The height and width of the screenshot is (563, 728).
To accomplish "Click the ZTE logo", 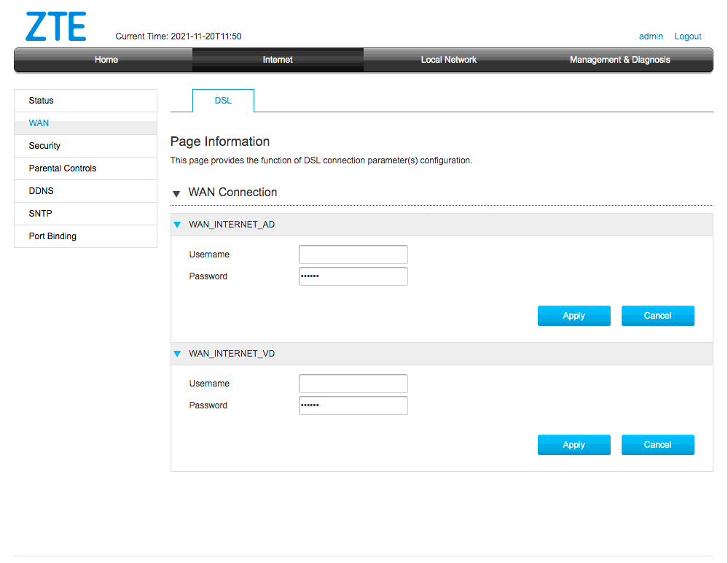I will point(55,26).
